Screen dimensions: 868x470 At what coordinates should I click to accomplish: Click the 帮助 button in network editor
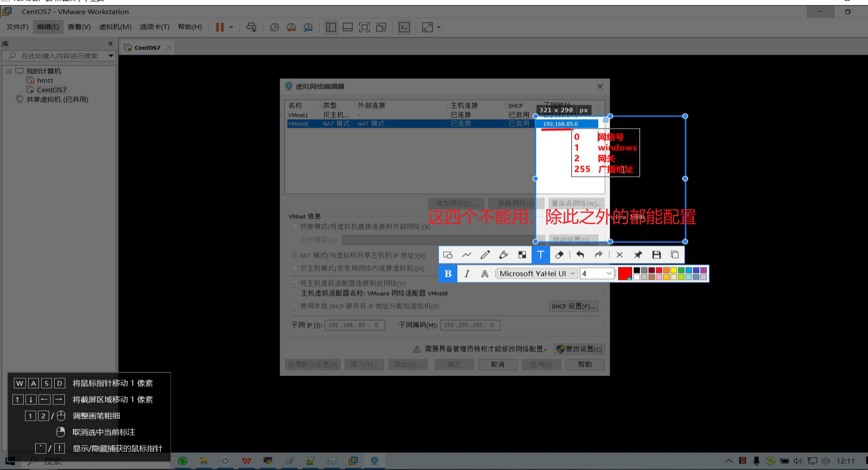(585, 365)
